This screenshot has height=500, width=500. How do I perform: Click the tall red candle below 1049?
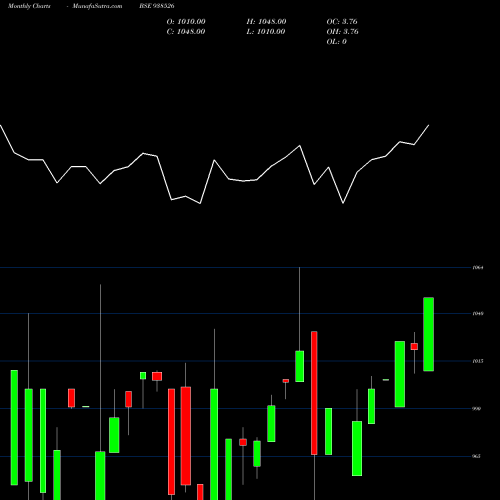pyautogui.click(x=314, y=393)
